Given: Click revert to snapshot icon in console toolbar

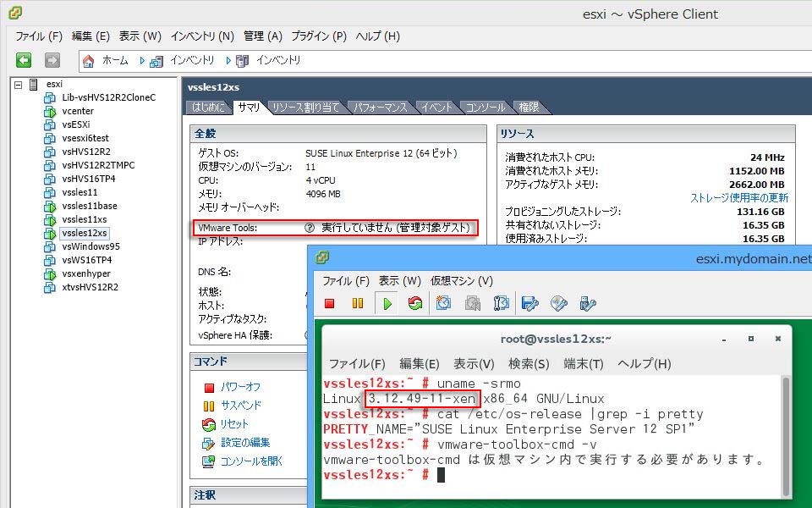Looking at the screenshot, I should point(472,303).
